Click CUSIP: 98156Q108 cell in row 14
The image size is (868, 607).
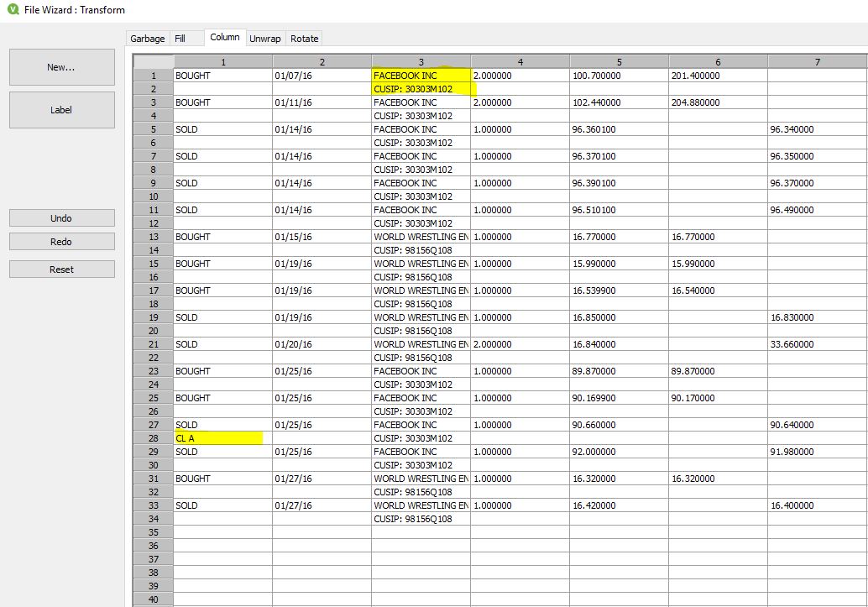tap(421, 250)
